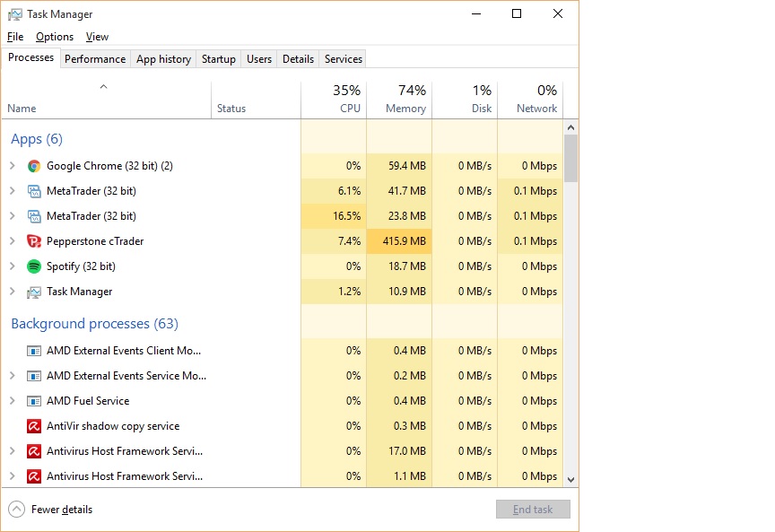
Task: Click the Antivirus Host Framework icon using 17.0 MB
Action: (x=33, y=451)
